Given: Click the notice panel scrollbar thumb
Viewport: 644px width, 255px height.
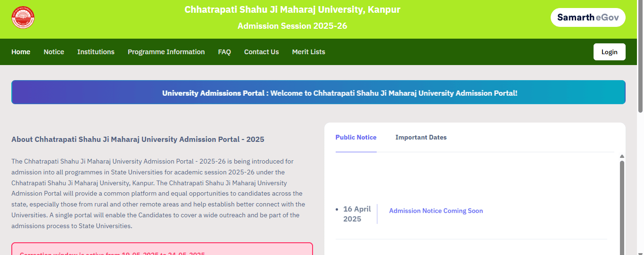Looking at the screenshot, I should (622, 207).
